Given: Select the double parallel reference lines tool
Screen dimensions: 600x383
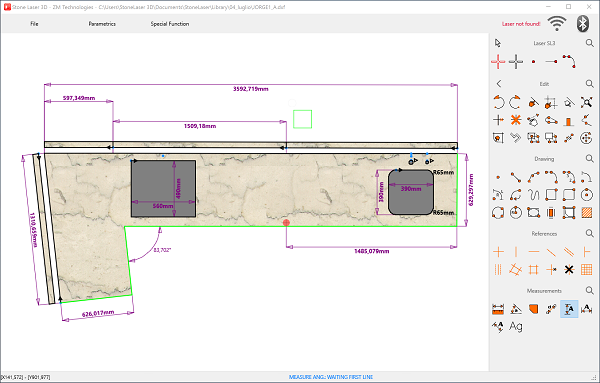Looking at the screenshot, I should click(569, 252).
